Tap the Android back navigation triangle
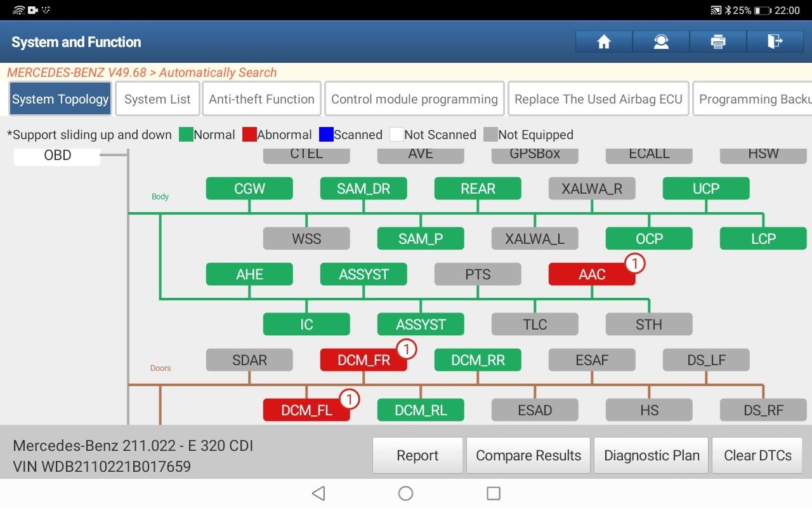 318,493
